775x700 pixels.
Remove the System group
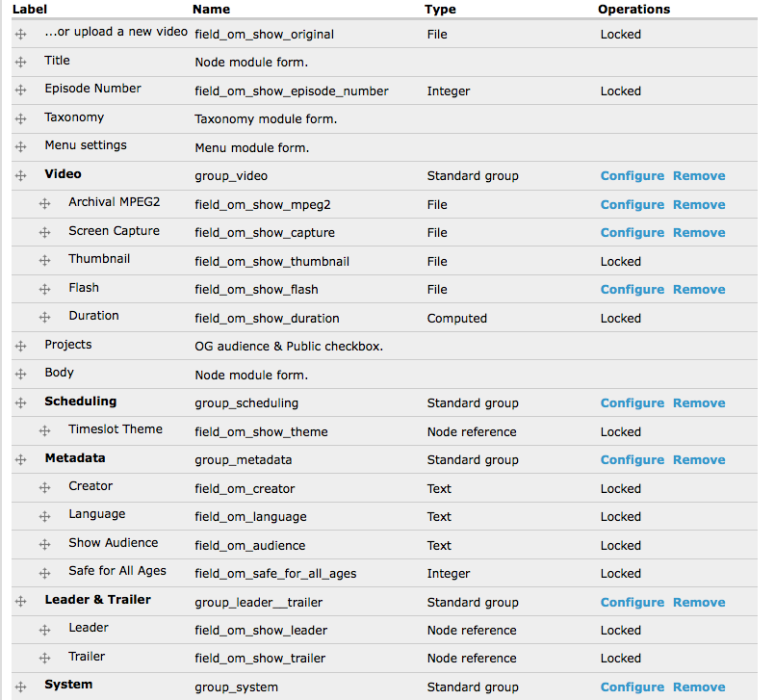pos(699,687)
